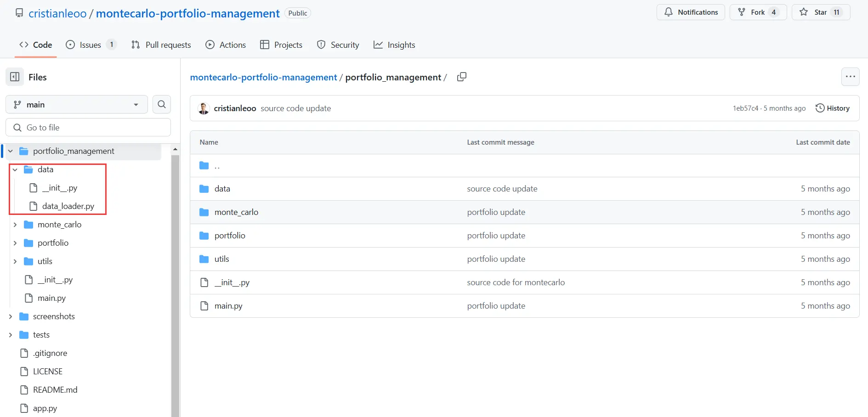Open the Actions tab
Image resolution: width=868 pixels, height=417 pixels.
tap(226, 45)
